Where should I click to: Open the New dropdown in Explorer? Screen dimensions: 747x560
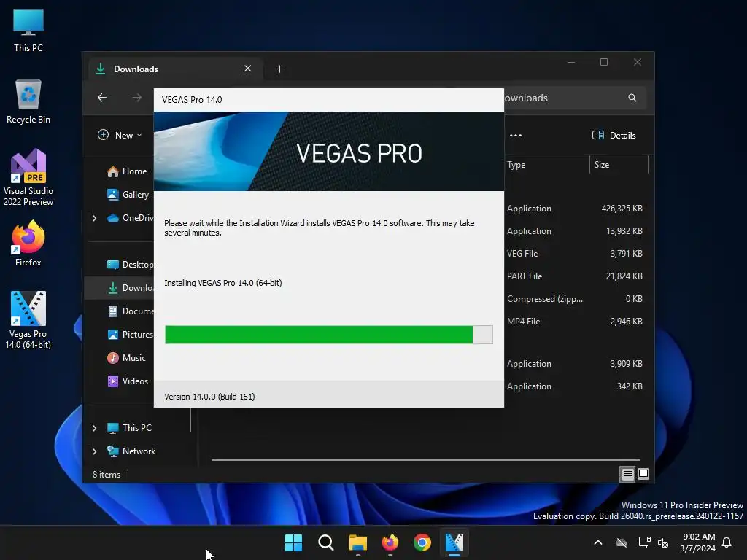click(120, 135)
